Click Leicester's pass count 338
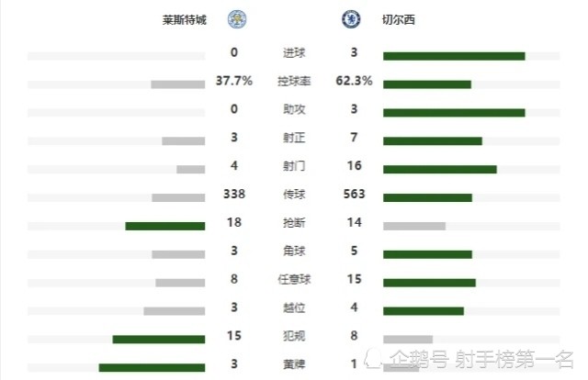This screenshot has width=588, height=380. [234, 194]
